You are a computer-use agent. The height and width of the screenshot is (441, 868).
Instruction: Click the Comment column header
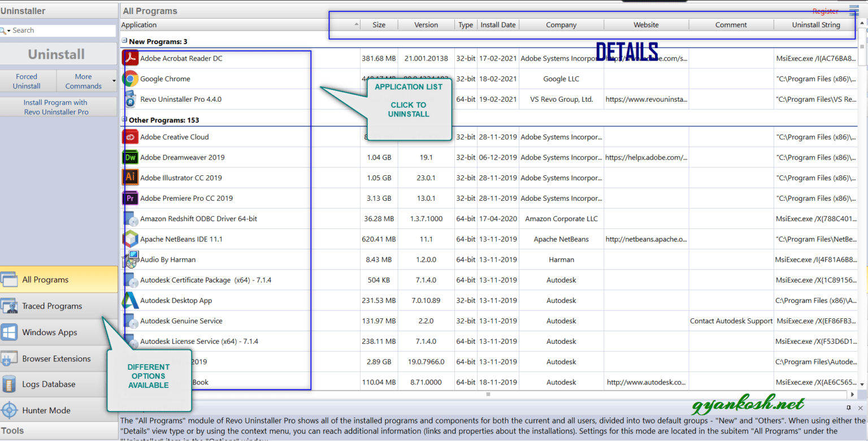click(x=731, y=24)
